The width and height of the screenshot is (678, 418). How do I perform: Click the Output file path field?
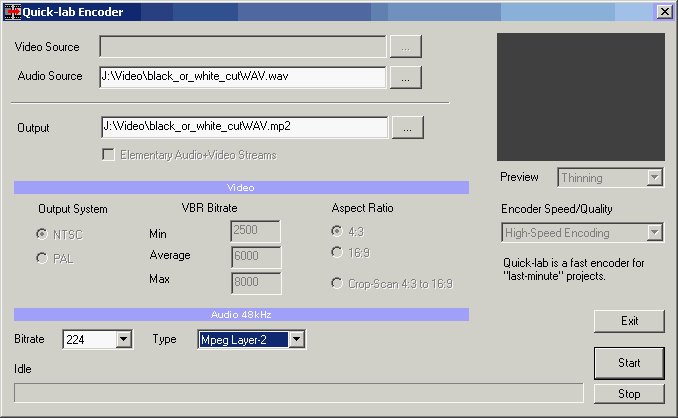[x=245, y=127]
